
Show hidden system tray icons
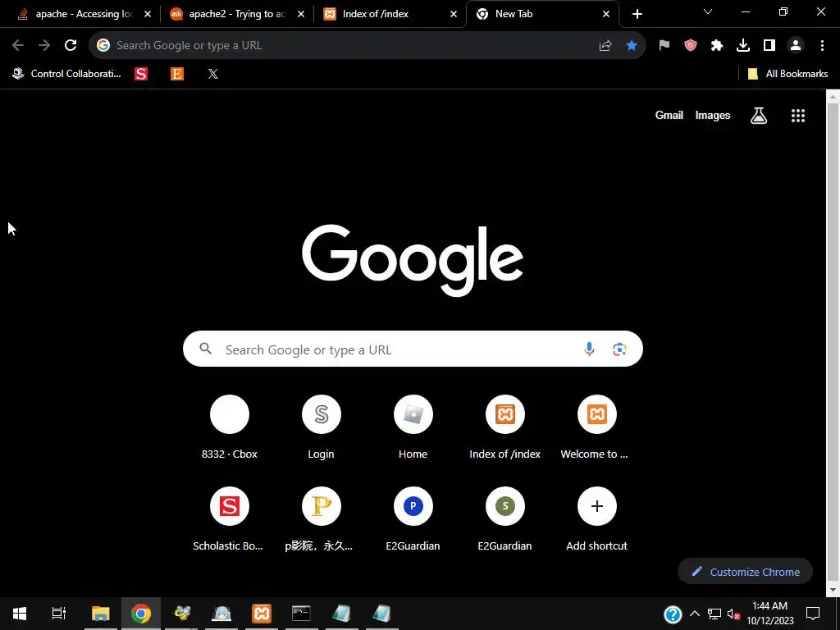[694, 614]
